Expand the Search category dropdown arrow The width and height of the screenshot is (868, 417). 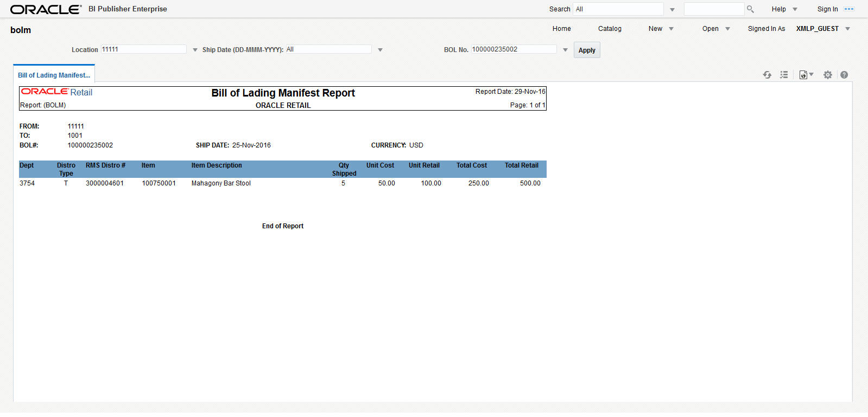tap(672, 10)
